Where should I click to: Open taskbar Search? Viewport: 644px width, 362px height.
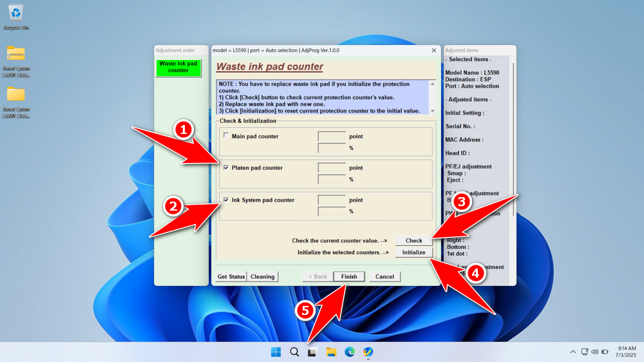pos(294,352)
